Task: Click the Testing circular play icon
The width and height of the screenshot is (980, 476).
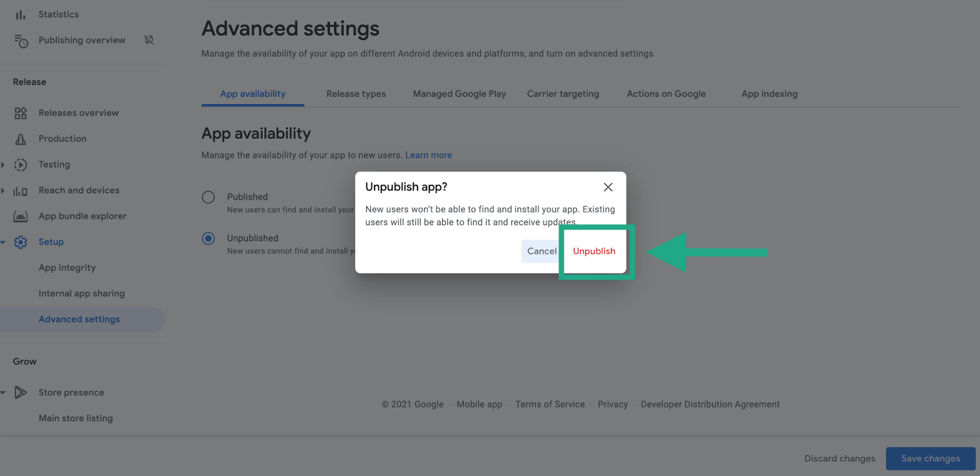Action: (20, 164)
